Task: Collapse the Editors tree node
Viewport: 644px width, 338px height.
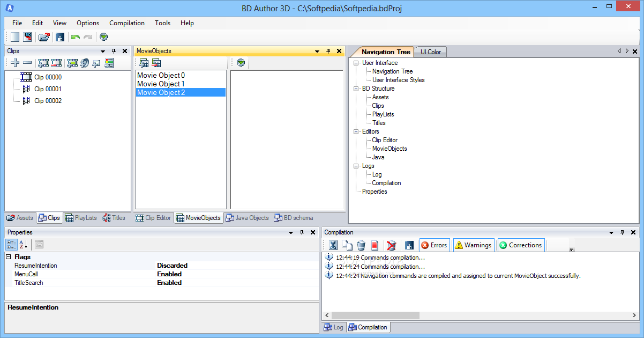Action: [356, 131]
